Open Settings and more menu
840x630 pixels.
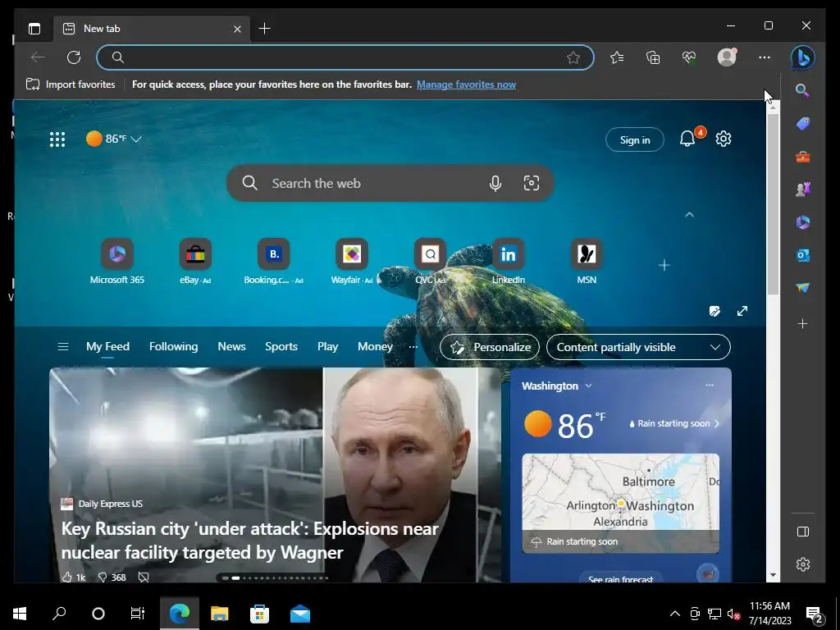click(x=765, y=57)
